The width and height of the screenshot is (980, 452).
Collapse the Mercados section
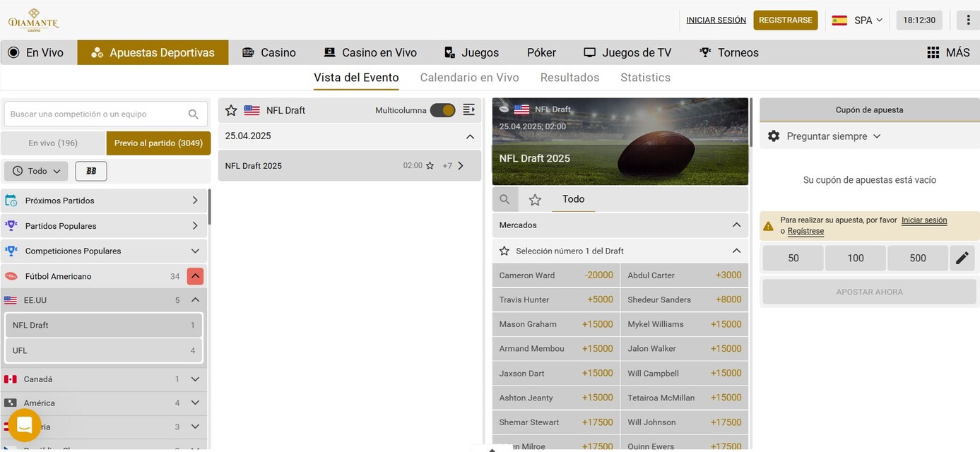pos(736,225)
